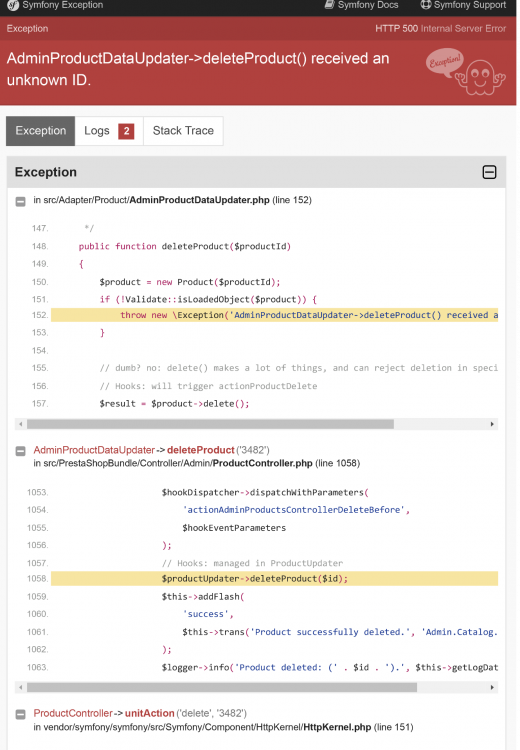
Task: Click the AdminProductDataUpdater.php file path
Action: [156, 200]
